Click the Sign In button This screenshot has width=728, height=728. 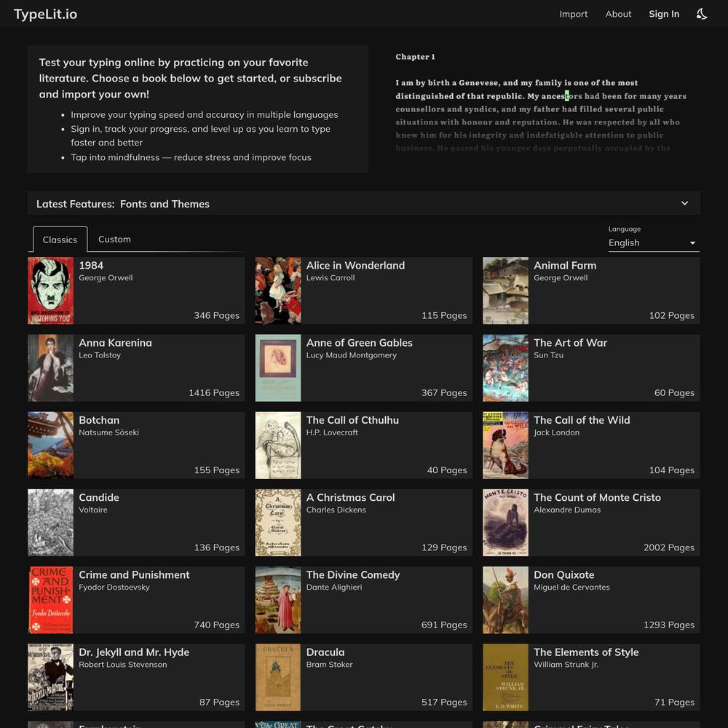click(x=664, y=14)
